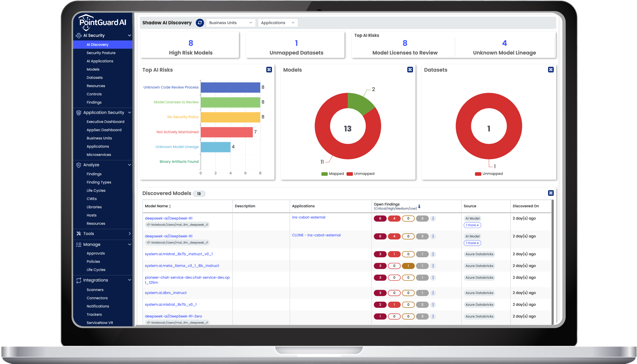Click the Shadow AI Discovery refresh icon

tap(200, 23)
